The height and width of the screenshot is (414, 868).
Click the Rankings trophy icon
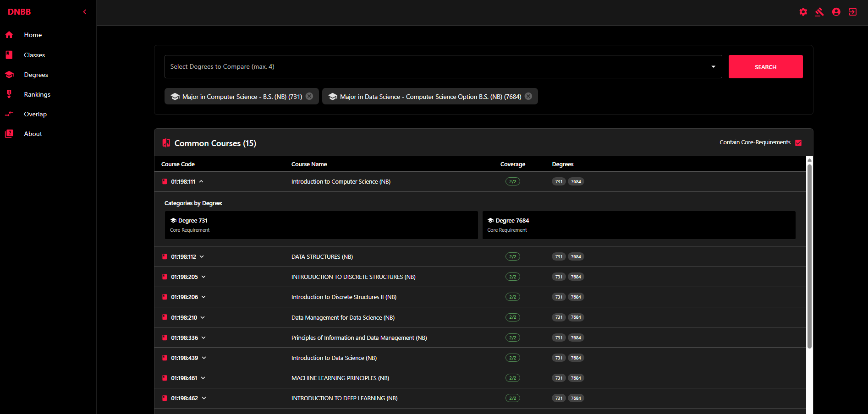(9, 94)
